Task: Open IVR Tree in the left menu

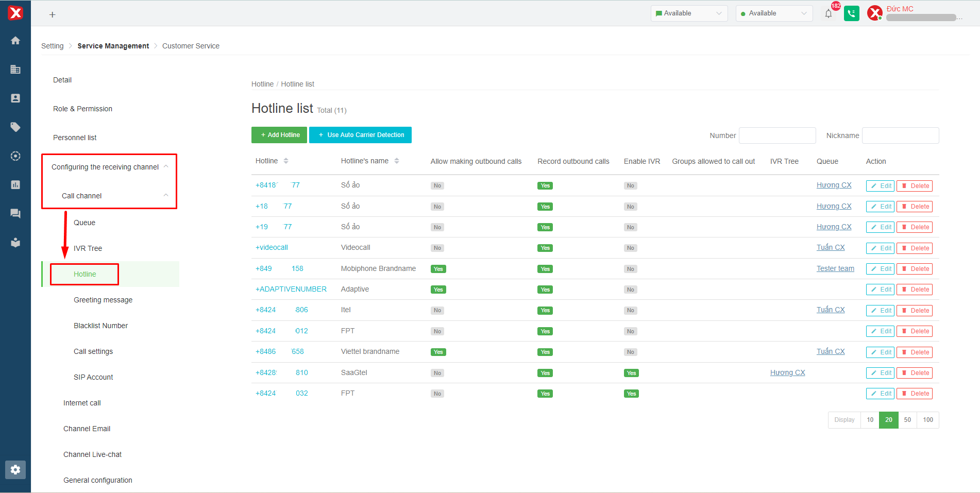Action: tap(88, 248)
